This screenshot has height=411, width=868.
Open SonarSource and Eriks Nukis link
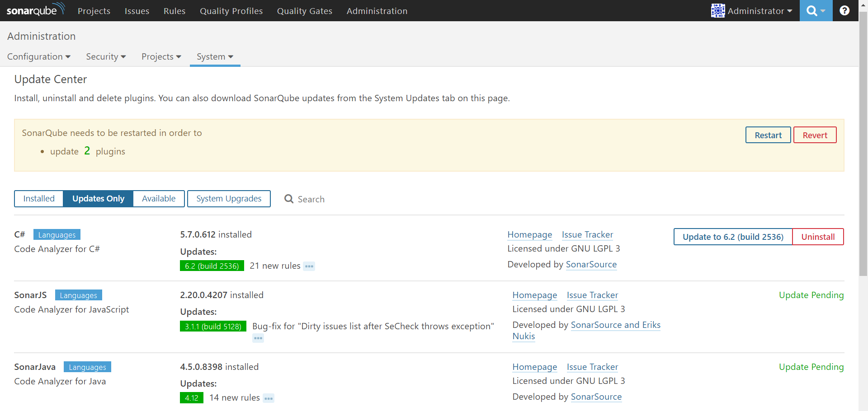(616, 325)
